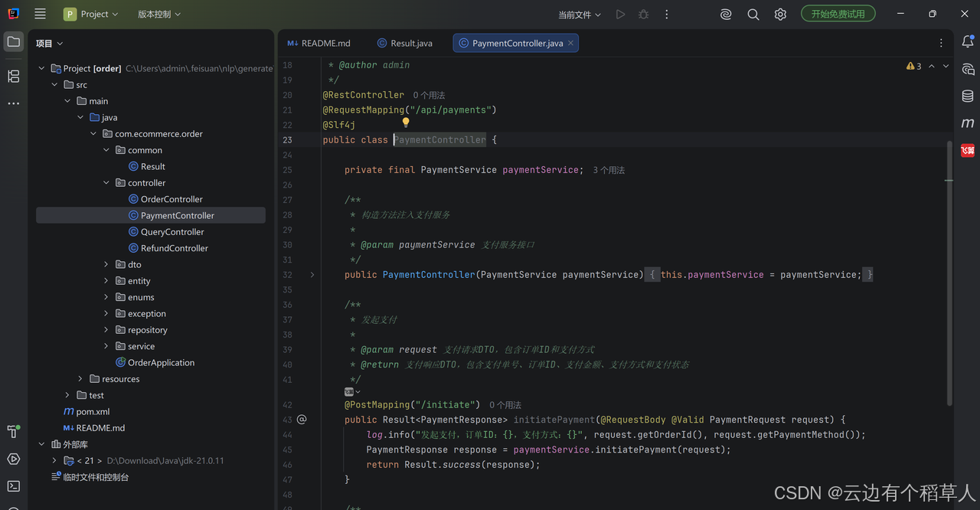Open AI chat tool window on right
Screen dimensions: 980x510
[968, 70]
